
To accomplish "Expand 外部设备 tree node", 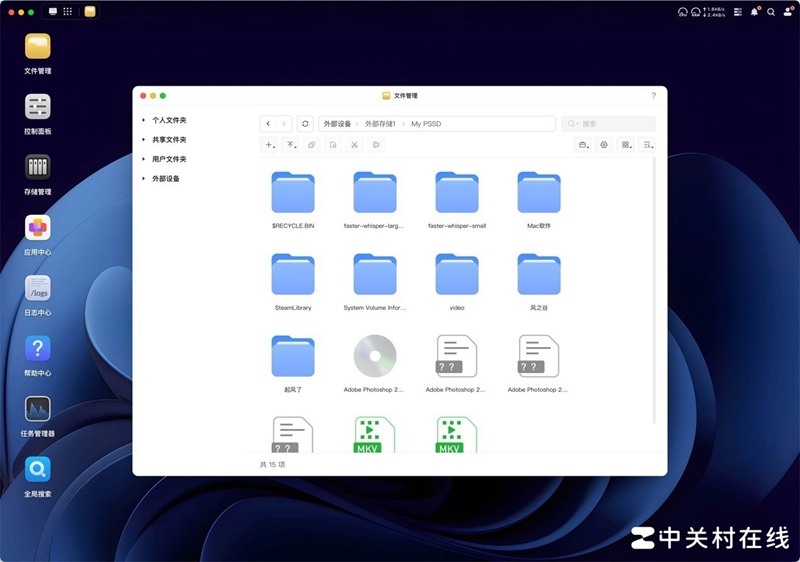I will coord(143,178).
